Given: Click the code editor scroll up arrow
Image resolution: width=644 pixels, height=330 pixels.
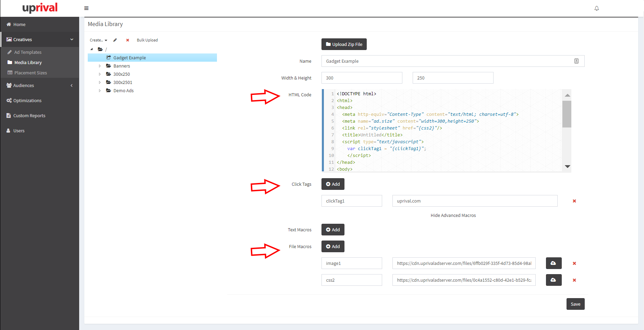Looking at the screenshot, I should point(567,95).
